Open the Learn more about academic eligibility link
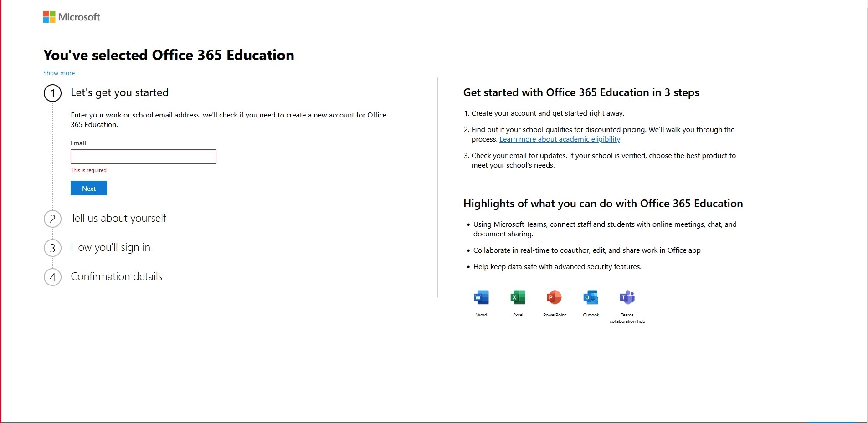 point(560,139)
